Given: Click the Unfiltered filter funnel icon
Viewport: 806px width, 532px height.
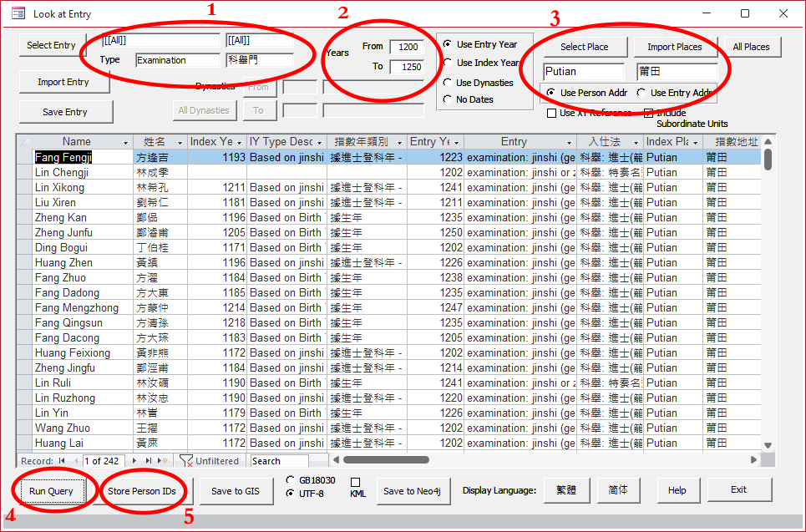Looking at the screenshot, I should click(x=186, y=461).
